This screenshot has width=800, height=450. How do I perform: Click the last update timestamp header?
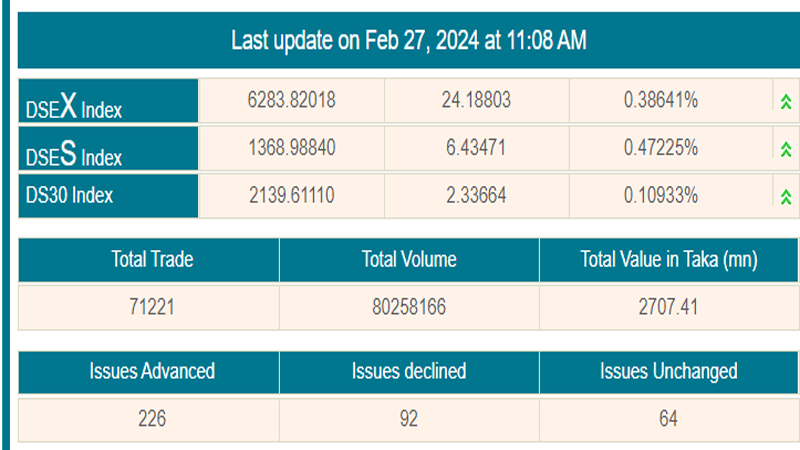408,41
